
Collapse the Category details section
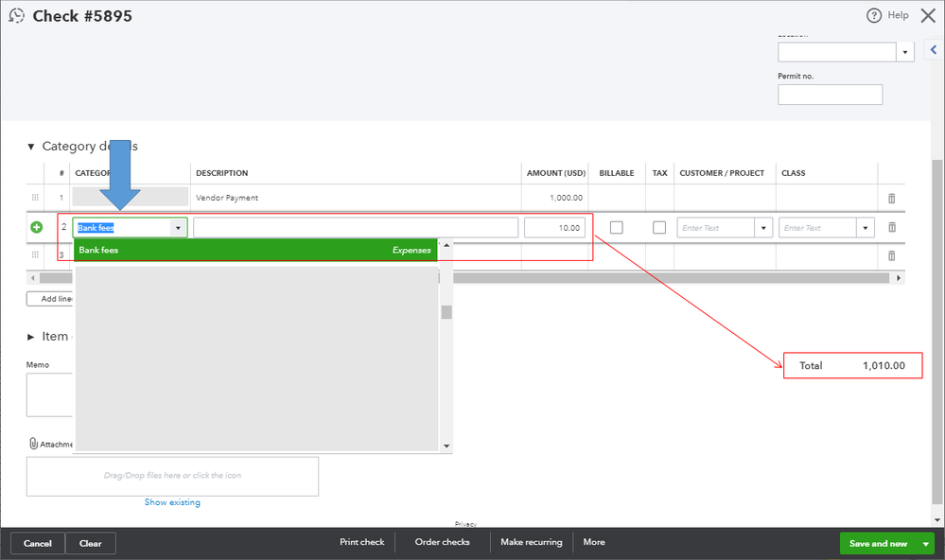click(30, 147)
